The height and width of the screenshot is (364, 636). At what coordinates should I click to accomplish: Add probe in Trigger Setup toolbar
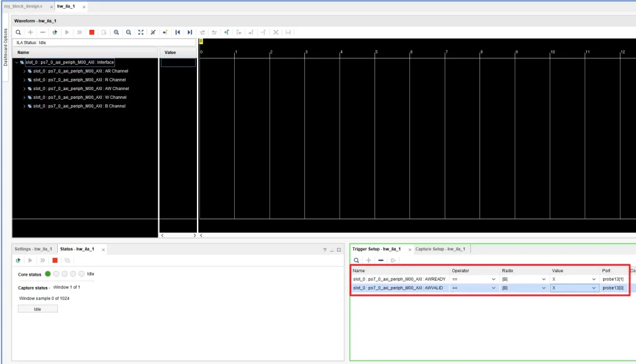(368, 260)
